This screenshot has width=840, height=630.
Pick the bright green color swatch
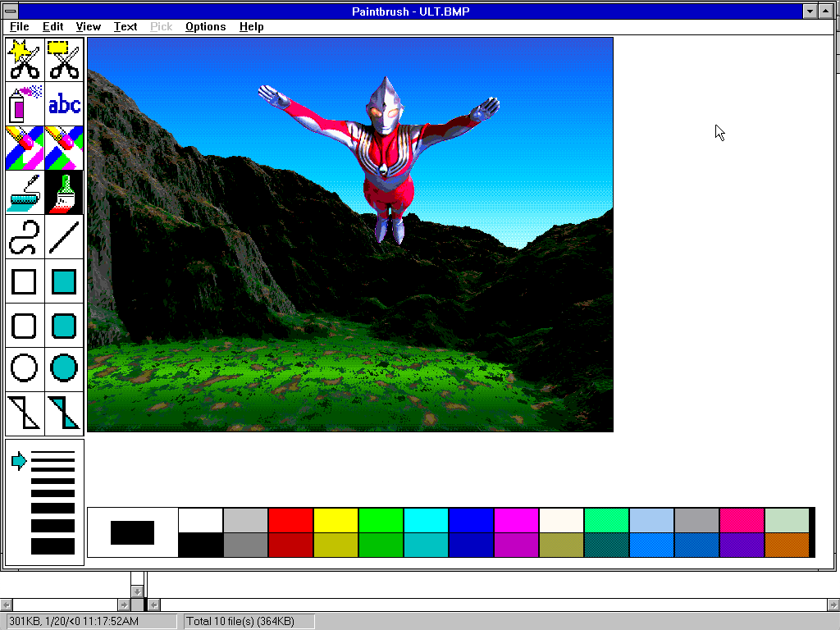[381, 520]
